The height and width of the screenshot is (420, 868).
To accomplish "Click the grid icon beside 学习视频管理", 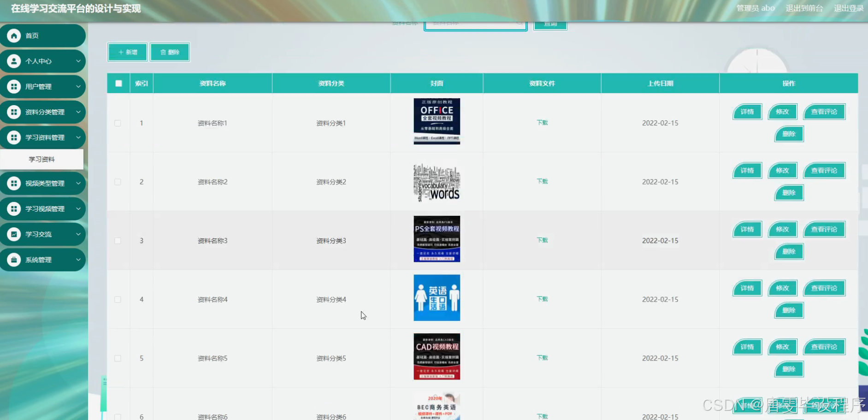I will tap(14, 208).
